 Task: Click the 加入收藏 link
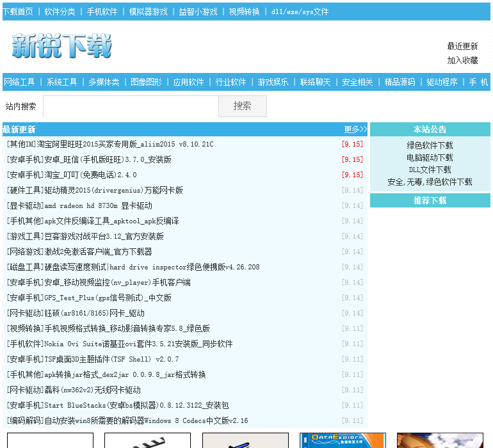coord(462,60)
